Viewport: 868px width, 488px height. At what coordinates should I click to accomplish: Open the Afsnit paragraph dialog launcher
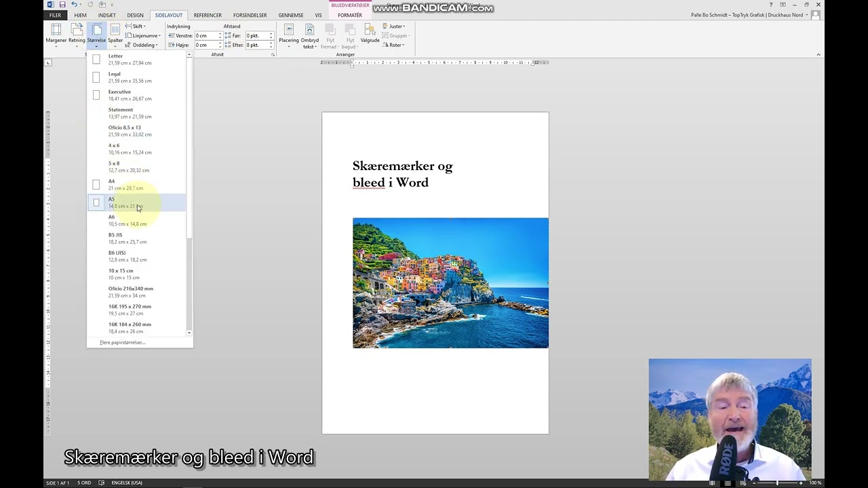[x=273, y=55]
